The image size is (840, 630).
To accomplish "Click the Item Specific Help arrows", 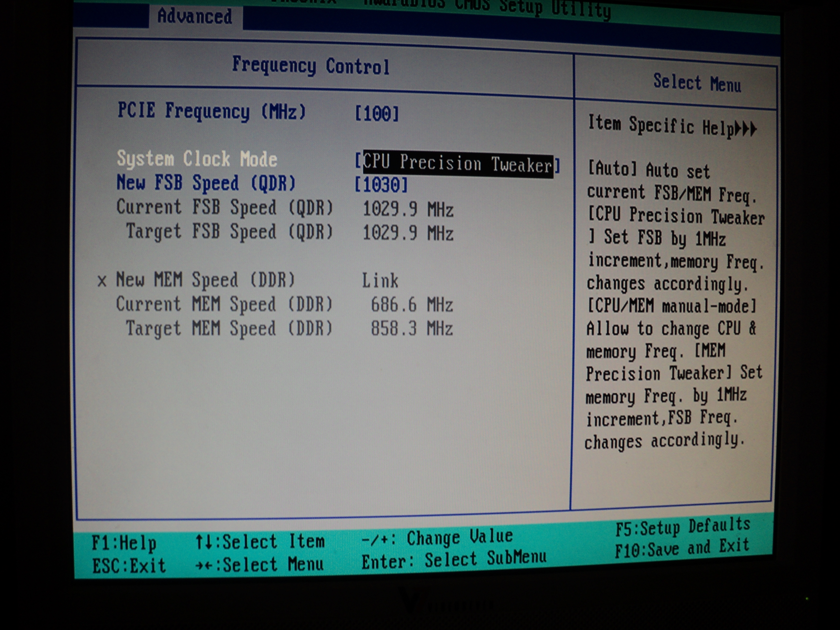I will point(745,129).
